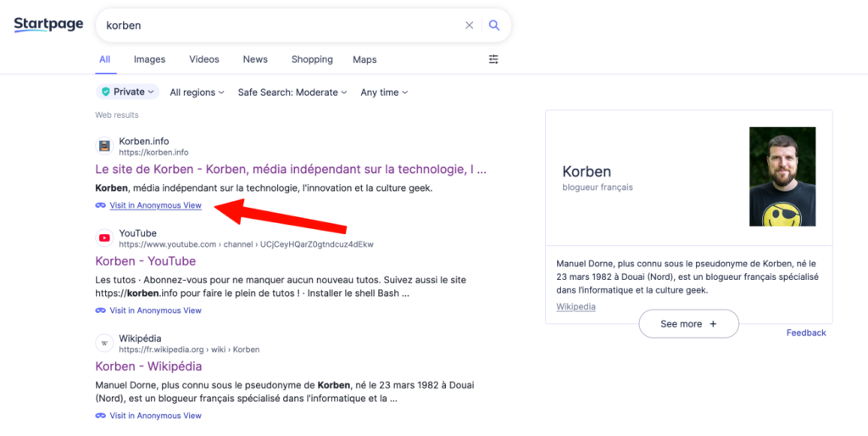Viewport: 868px width, 436px height.
Task: Click the magnifying glass search icon
Action: [x=494, y=25]
